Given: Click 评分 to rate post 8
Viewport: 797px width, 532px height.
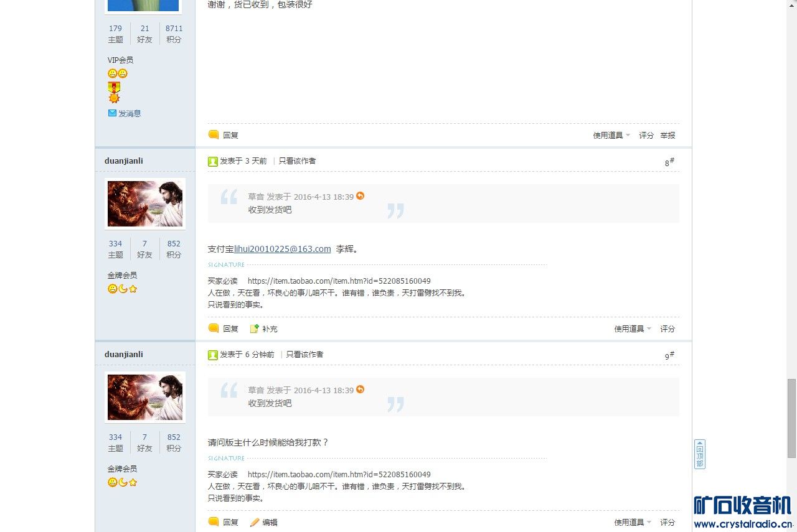Looking at the screenshot, I should (x=667, y=329).
